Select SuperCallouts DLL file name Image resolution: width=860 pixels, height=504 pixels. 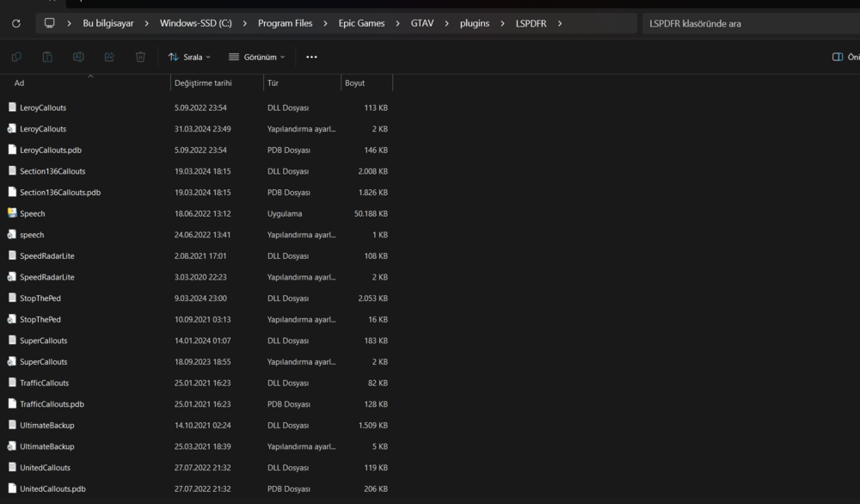tap(43, 341)
